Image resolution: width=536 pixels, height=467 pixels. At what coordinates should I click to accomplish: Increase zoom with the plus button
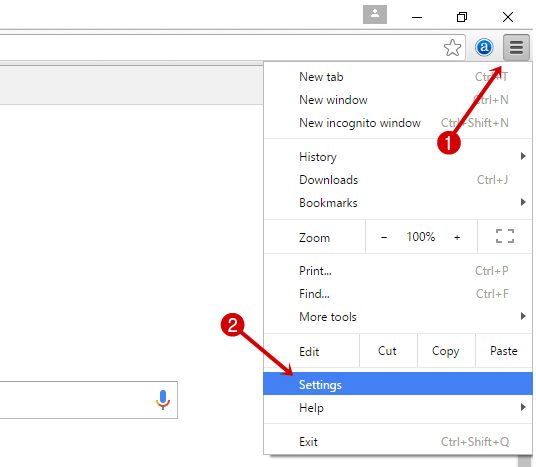pyautogui.click(x=457, y=237)
